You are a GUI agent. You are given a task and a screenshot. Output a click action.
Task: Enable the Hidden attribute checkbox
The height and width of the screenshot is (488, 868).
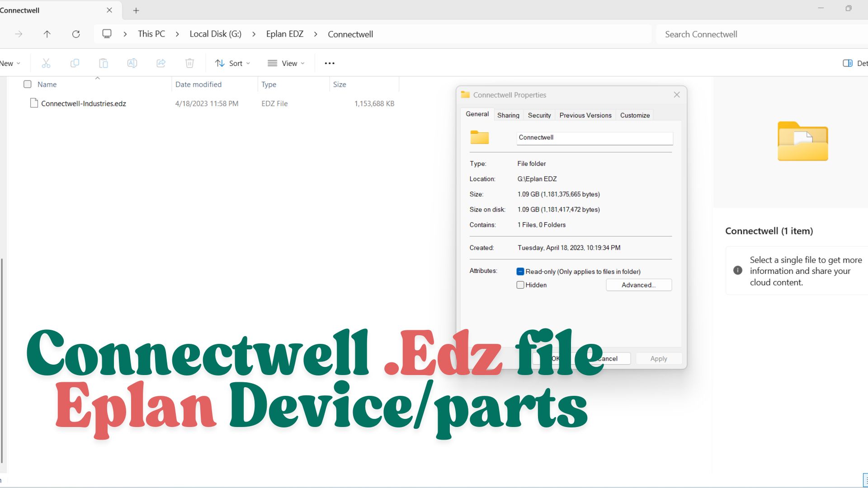[x=520, y=285]
